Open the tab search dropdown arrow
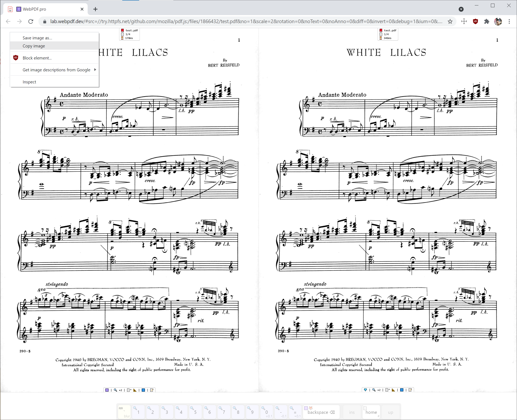Image resolution: width=517 pixels, height=420 pixels. [461, 9]
